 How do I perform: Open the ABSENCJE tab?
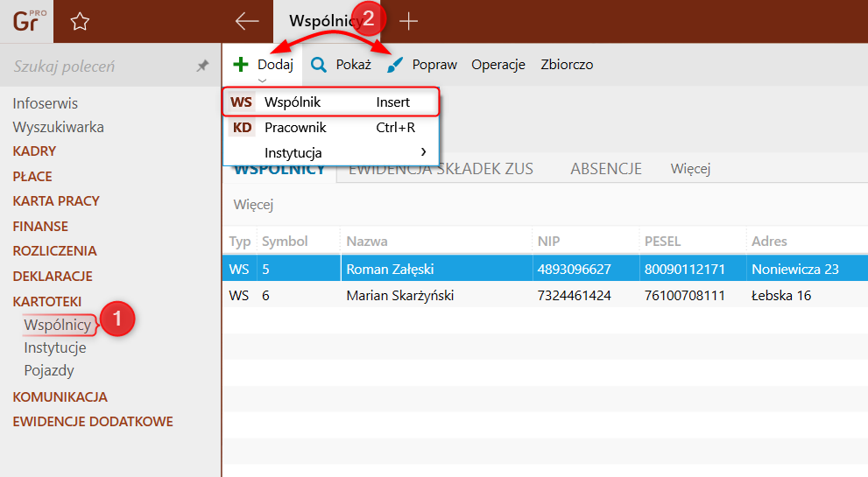606,169
